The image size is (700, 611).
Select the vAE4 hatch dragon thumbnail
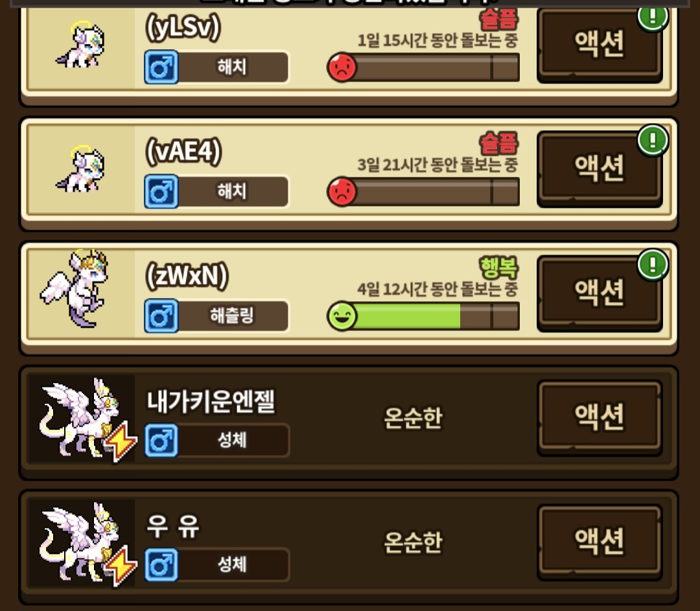80,168
